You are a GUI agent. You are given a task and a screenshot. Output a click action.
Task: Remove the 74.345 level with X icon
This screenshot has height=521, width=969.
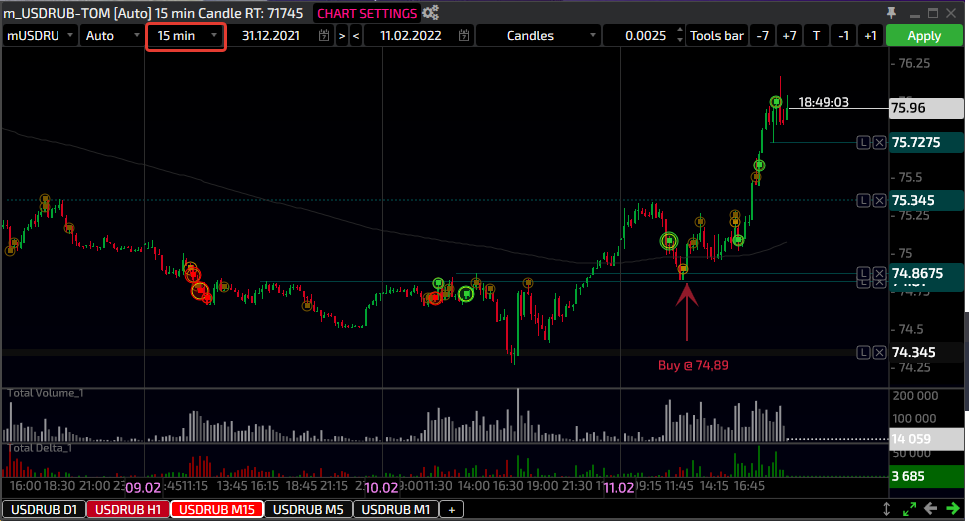click(879, 352)
